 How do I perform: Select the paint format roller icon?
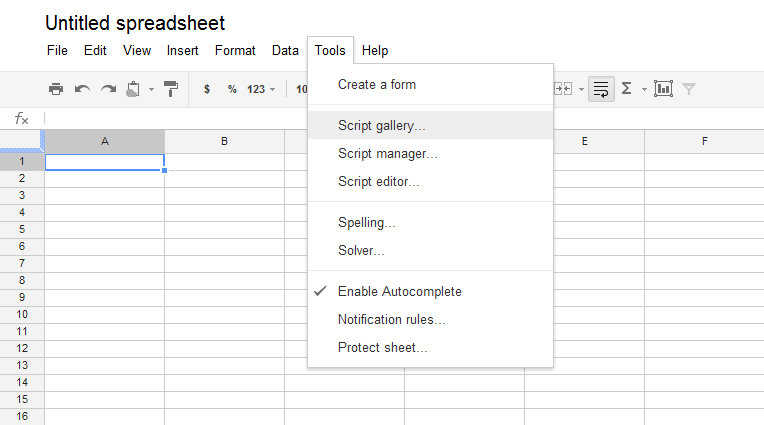coord(171,89)
